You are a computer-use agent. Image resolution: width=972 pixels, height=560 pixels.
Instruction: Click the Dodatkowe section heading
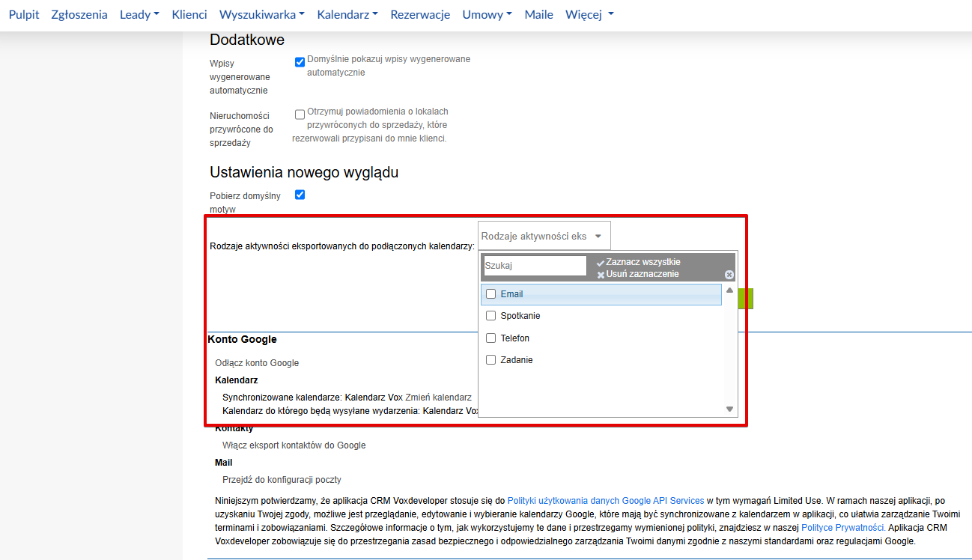[247, 40]
